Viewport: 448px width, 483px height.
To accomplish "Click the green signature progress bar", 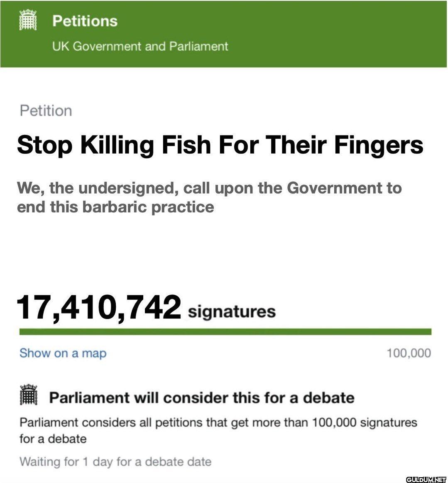I will tap(225, 332).
